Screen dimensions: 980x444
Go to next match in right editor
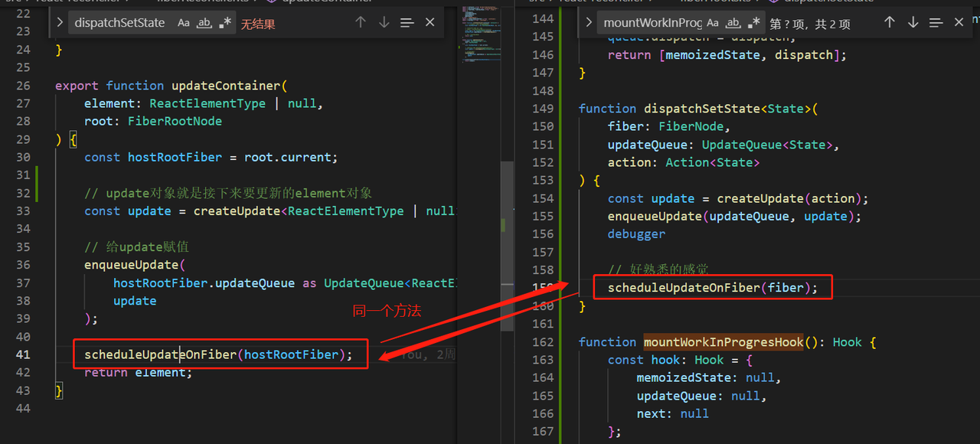(913, 23)
